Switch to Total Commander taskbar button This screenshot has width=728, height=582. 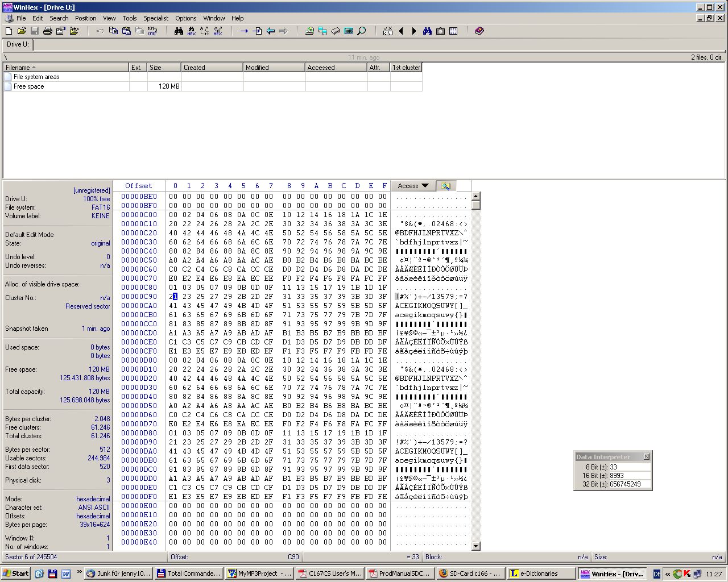[x=188, y=573]
